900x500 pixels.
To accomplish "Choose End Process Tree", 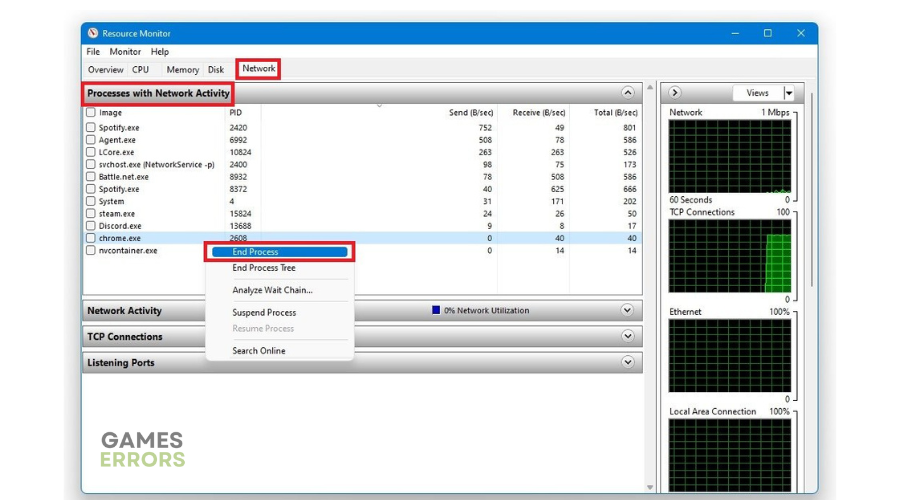I will [264, 268].
